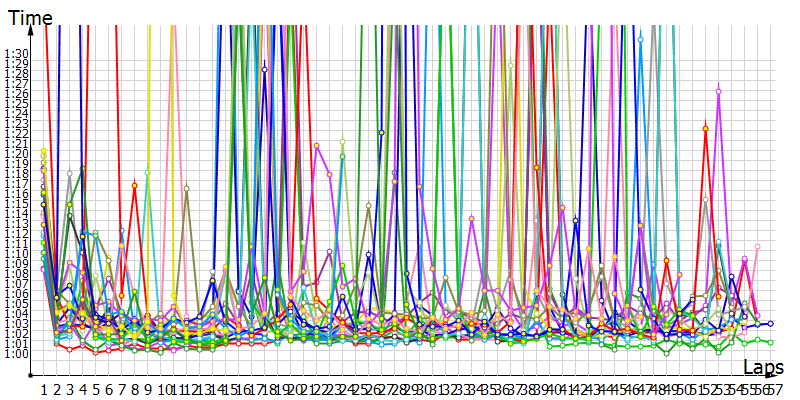Select the olive peak data point at lap 12
The image size is (800, 400).
pos(186,188)
